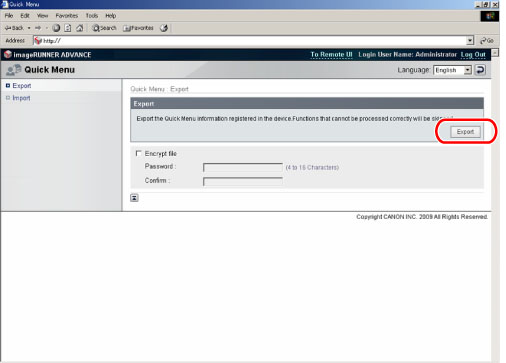Expand the Language dropdown
Image resolution: width=506 pixels, height=363 pixels.
pos(468,70)
